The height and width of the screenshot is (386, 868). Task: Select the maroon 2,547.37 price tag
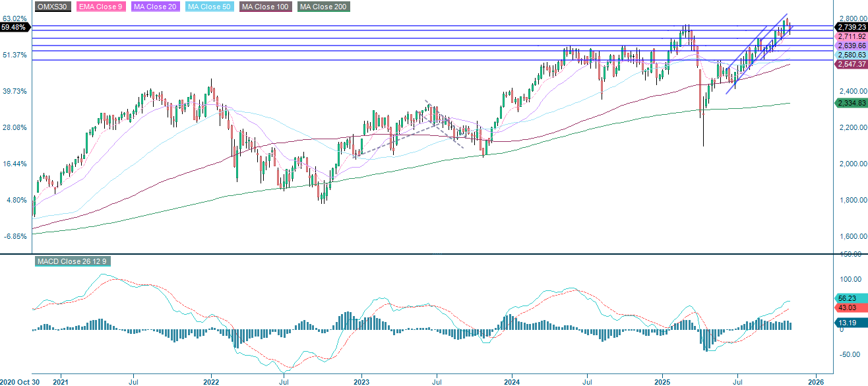pos(851,65)
